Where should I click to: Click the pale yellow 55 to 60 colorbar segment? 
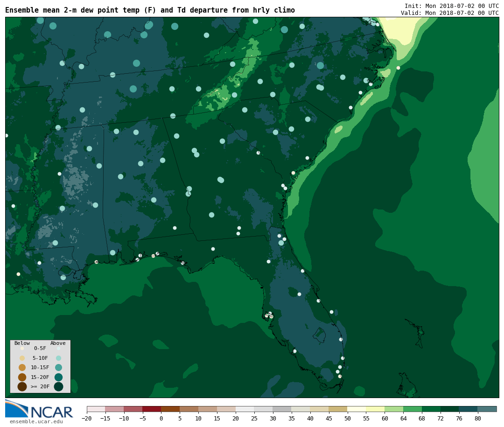pos(375,409)
